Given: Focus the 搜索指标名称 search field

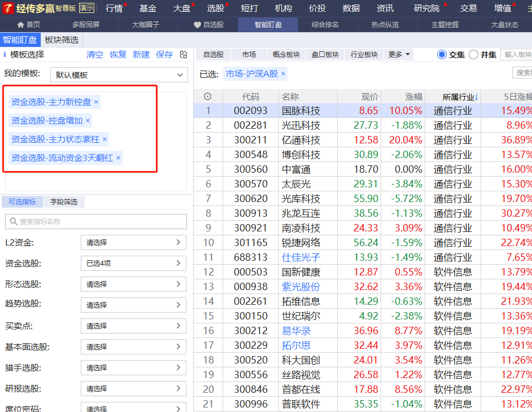Looking at the screenshot, I should tap(96, 221).
